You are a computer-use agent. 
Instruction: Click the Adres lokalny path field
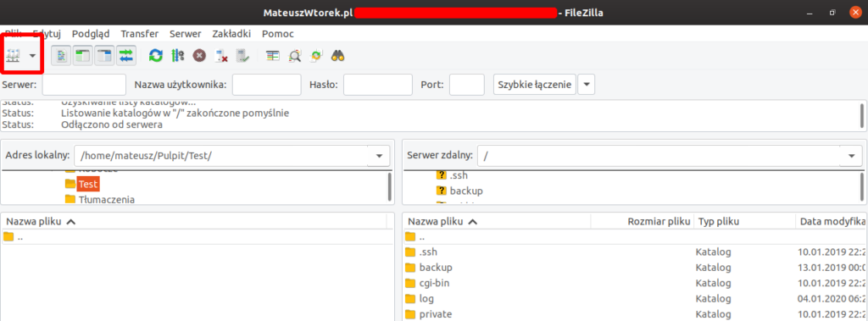coord(221,156)
